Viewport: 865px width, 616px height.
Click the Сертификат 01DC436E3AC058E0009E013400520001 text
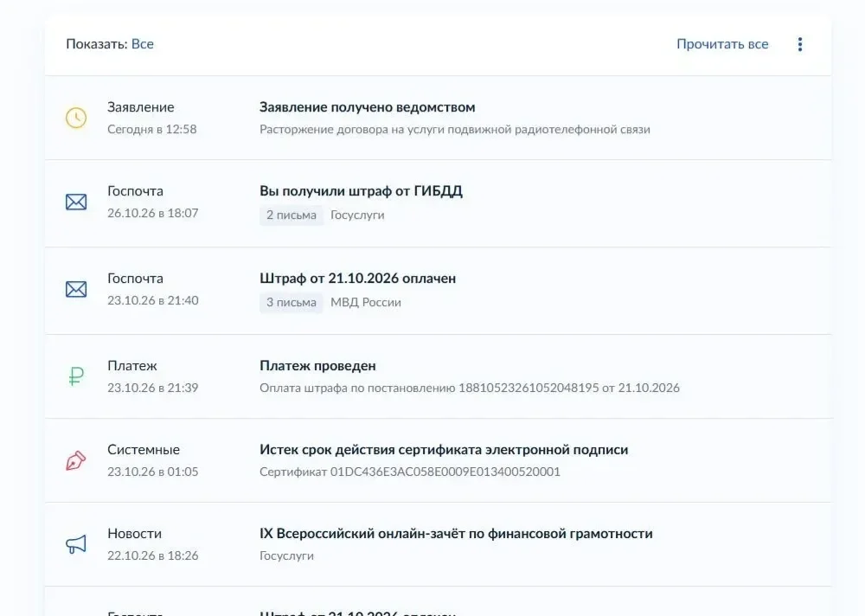point(410,472)
